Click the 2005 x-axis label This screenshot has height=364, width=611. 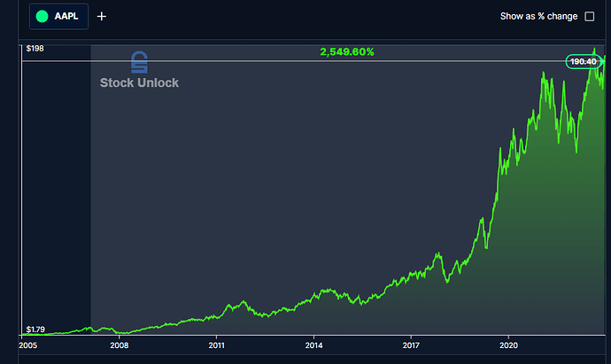point(28,345)
